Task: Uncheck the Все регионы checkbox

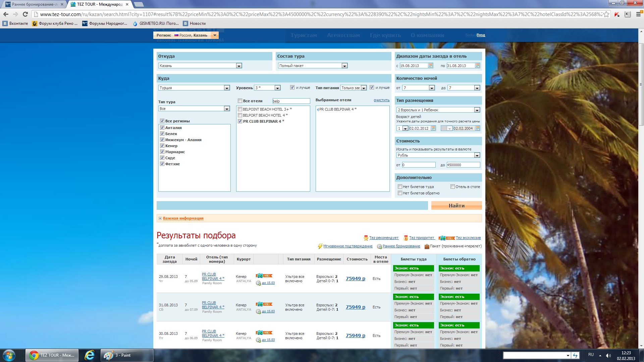Action: pos(162,121)
